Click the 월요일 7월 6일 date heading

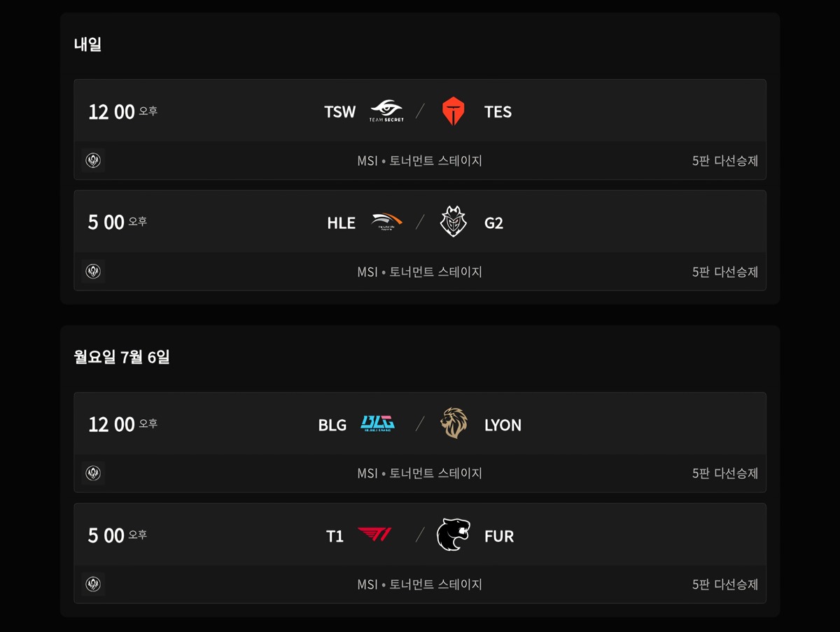click(122, 357)
